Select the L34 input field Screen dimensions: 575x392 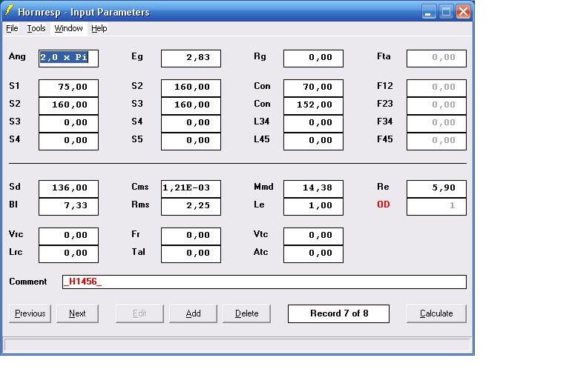click(314, 124)
